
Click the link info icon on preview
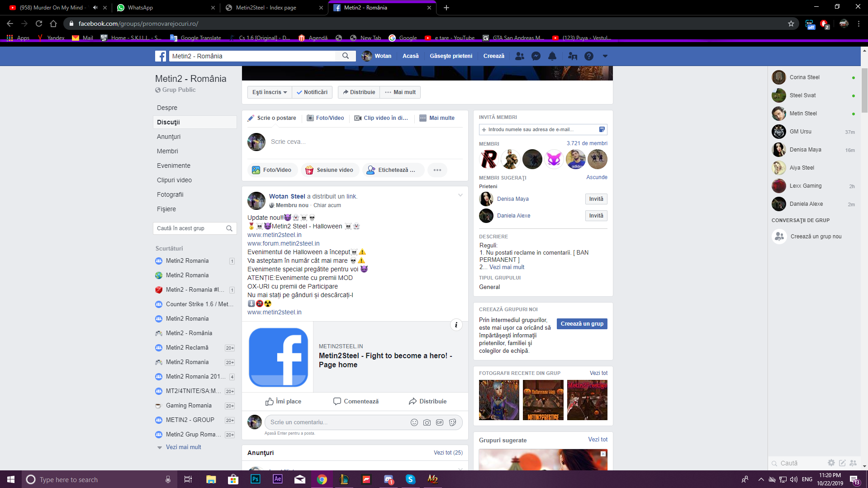coord(456,325)
